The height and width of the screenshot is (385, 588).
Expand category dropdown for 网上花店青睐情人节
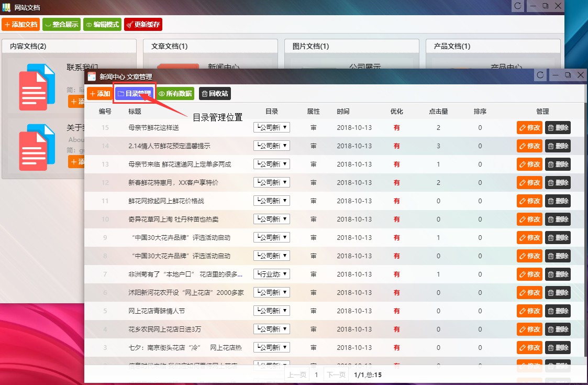pyautogui.click(x=272, y=311)
